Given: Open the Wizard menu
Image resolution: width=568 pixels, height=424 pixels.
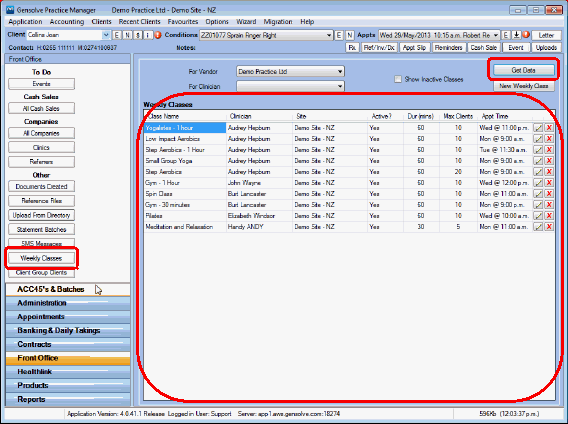Looking at the screenshot, I should [246, 22].
